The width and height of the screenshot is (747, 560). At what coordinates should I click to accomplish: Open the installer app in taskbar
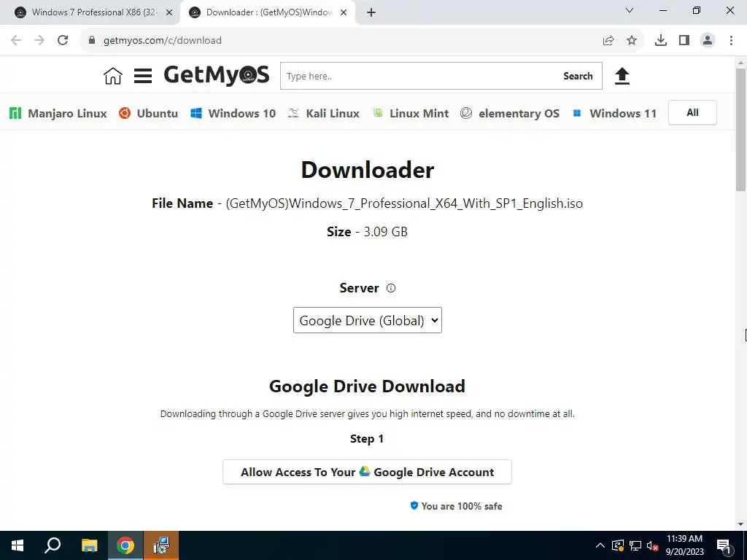(x=161, y=545)
